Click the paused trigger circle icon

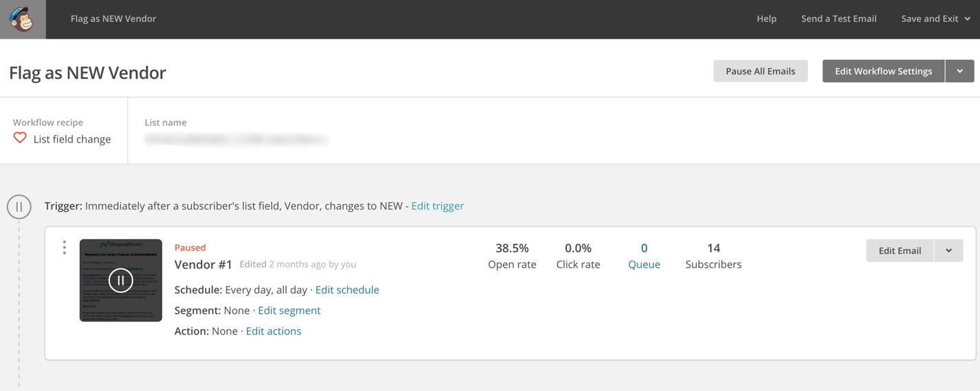point(19,207)
